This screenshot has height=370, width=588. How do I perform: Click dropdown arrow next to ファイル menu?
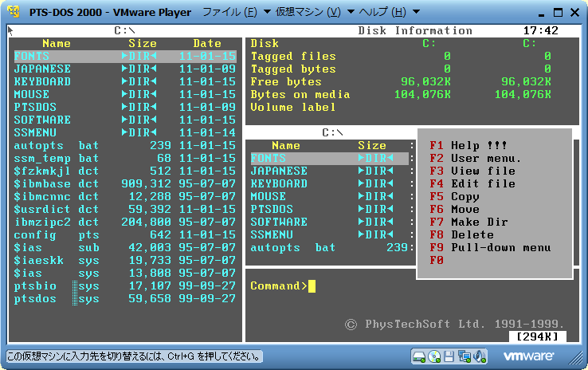[267, 12]
